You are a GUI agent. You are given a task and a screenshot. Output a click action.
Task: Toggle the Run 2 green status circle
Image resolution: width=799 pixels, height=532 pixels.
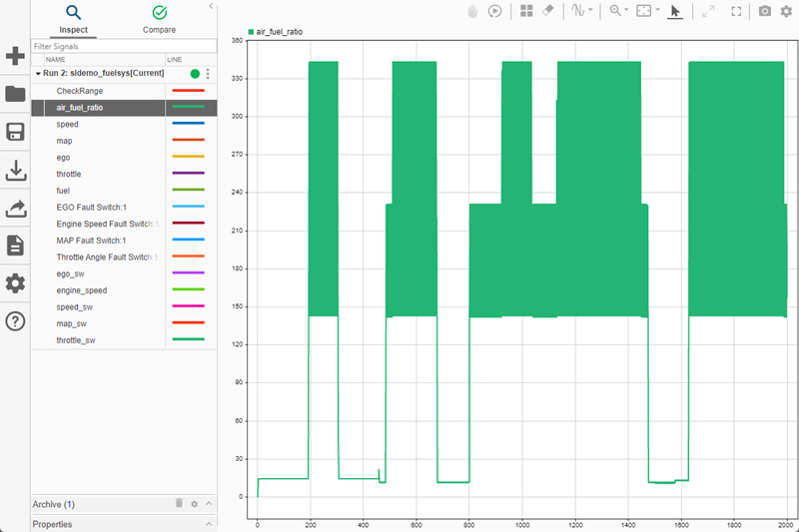195,74
